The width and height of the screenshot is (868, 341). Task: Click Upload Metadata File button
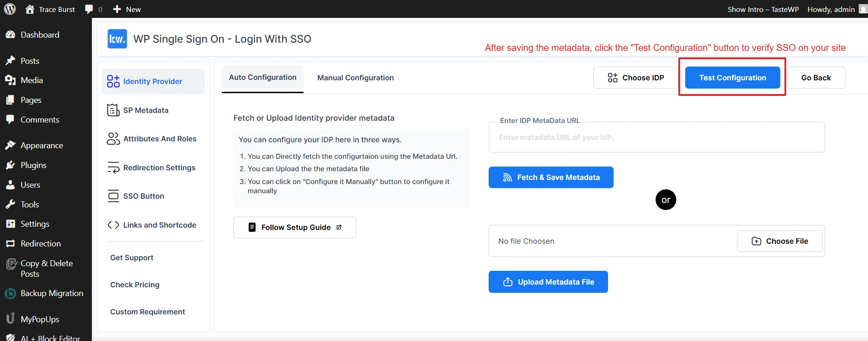tap(548, 282)
